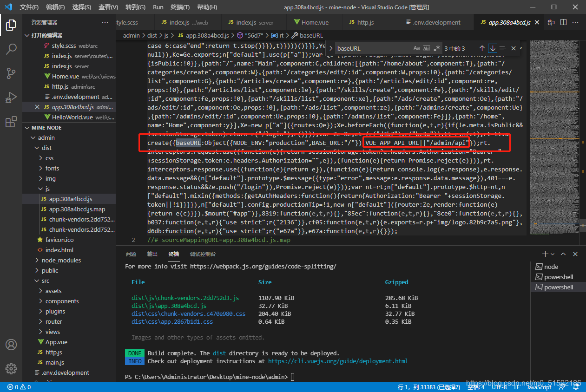Open the Extensions view

tap(11, 122)
